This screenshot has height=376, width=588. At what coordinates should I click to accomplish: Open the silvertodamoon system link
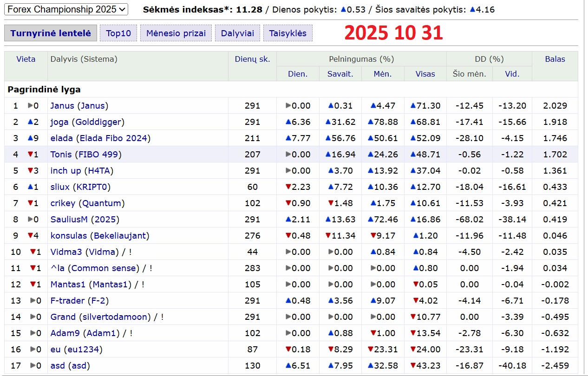(115, 317)
